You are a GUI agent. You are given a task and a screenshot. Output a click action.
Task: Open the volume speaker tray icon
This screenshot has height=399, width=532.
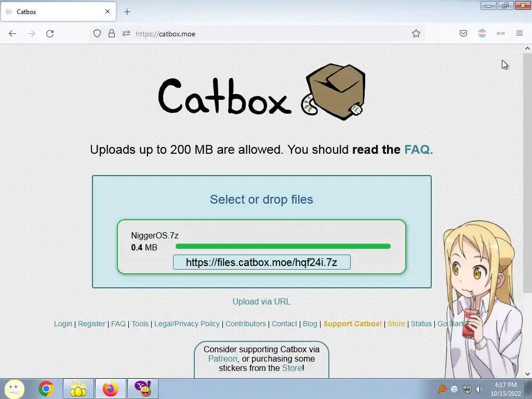coord(480,389)
